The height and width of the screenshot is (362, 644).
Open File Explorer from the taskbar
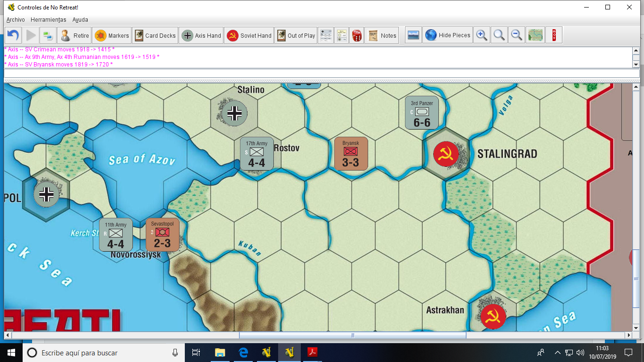pos(220,353)
